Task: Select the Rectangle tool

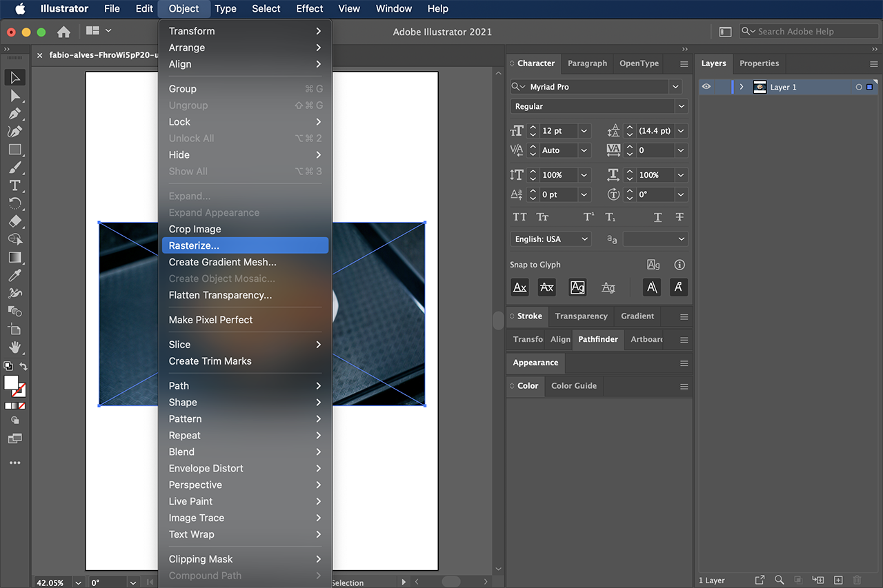Action: tap(15, 150)
